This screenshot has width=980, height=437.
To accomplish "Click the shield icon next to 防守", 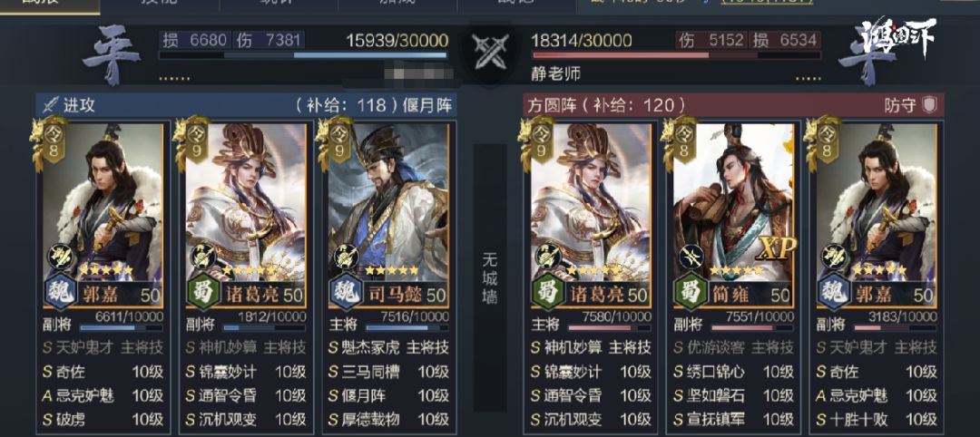I will click(929, 105).
